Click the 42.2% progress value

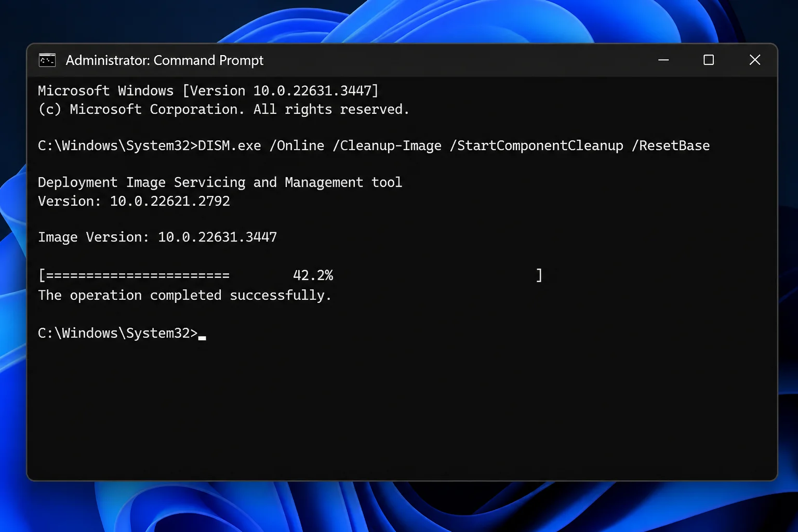(313, 275)
